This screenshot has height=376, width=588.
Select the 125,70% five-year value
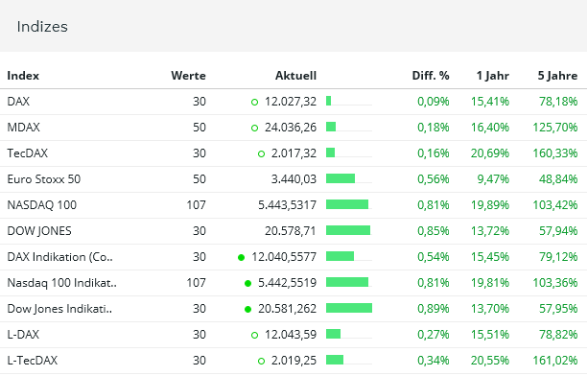pyautogui.click(x=555, y=128)
